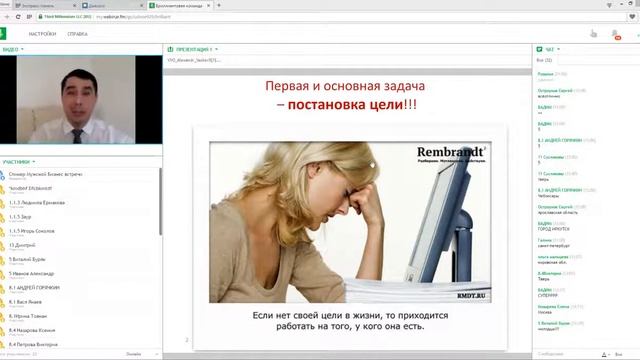Open the СПРАВКА menu
The height and width of the screenshot is (360, 640).
coord(78,34)
